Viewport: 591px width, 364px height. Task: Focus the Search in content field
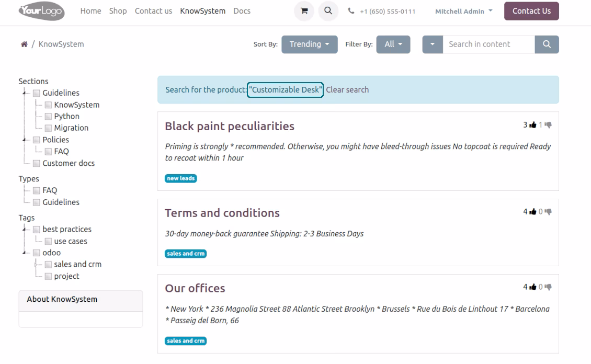488,44
